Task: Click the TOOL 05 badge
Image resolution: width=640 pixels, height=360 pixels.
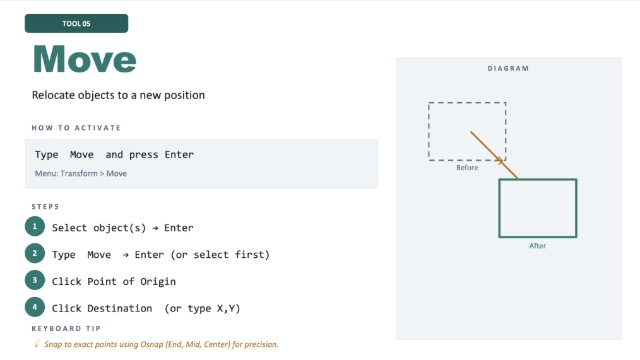Action: click(76, 24)
